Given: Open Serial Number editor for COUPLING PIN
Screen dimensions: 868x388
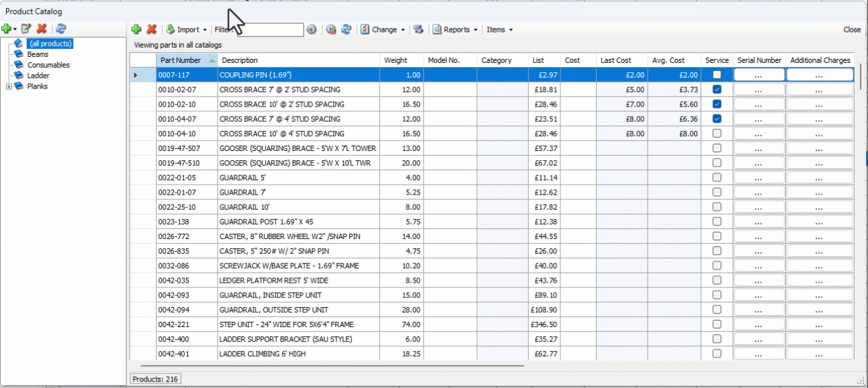Looking at the screenshot, I should (x=758, y=75).
